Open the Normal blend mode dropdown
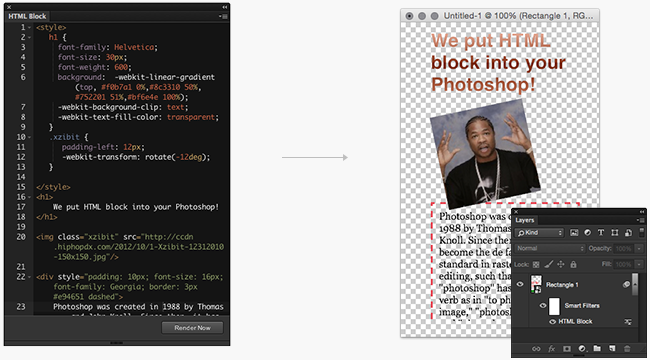 [550, 248]
